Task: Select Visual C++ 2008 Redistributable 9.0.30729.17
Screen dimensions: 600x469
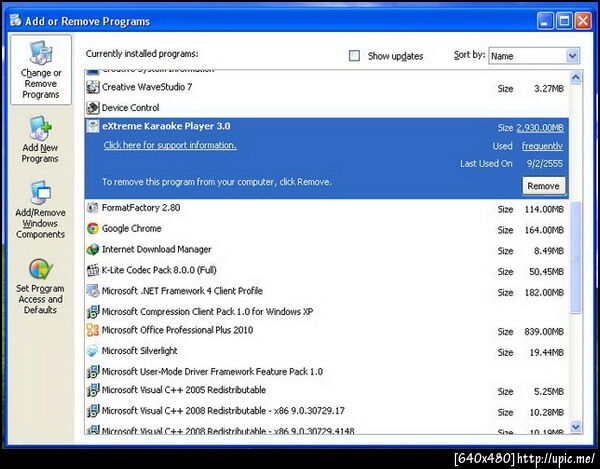Action: point(327,411)
